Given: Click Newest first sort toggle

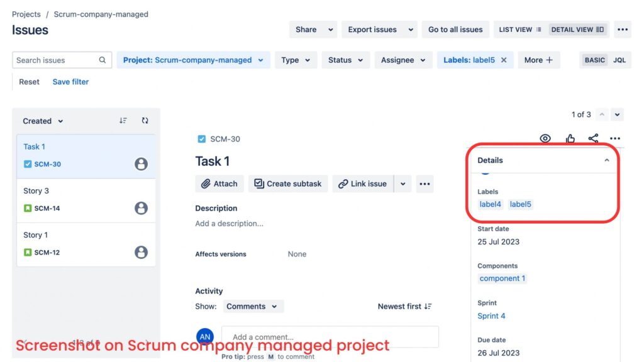Looking at the screenshot, I should pos(404,306).
